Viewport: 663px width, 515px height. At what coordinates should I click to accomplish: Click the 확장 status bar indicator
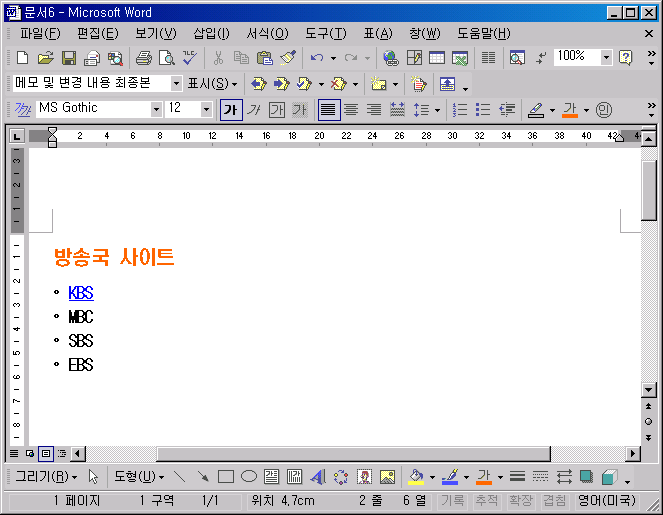pyautogui.click(x=521, y=501)
